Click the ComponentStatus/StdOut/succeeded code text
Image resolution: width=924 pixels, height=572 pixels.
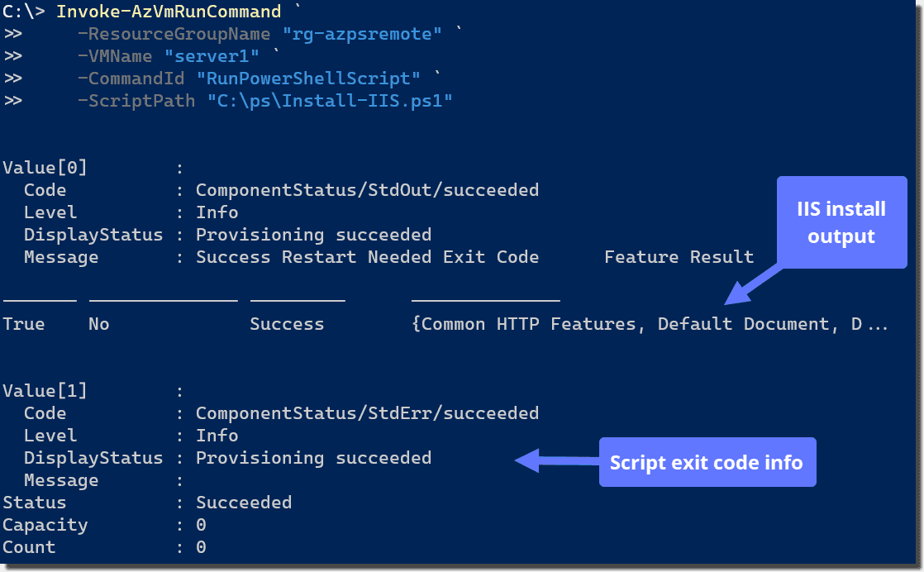tap(367, 190)
